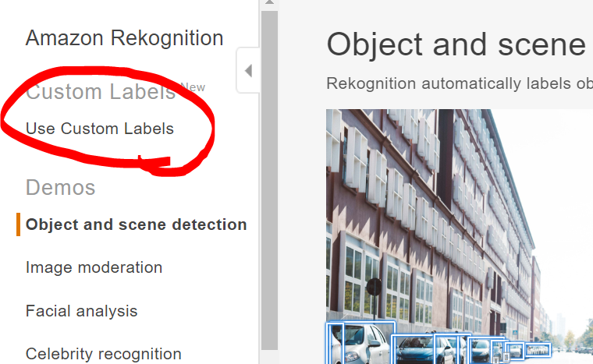
Task: Click the sidebar scrollbar thumb
Action: tap(269, 180)
